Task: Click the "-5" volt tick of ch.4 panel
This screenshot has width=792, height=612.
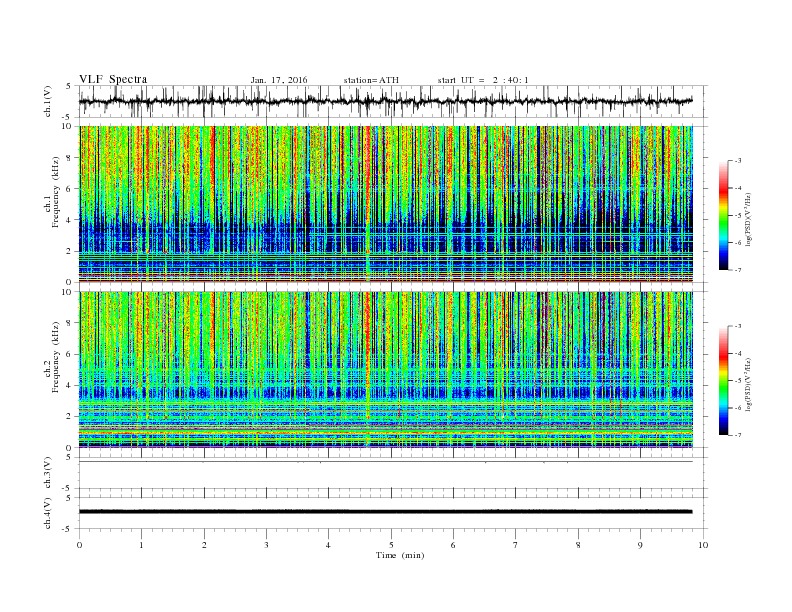Action: [68, 529]
